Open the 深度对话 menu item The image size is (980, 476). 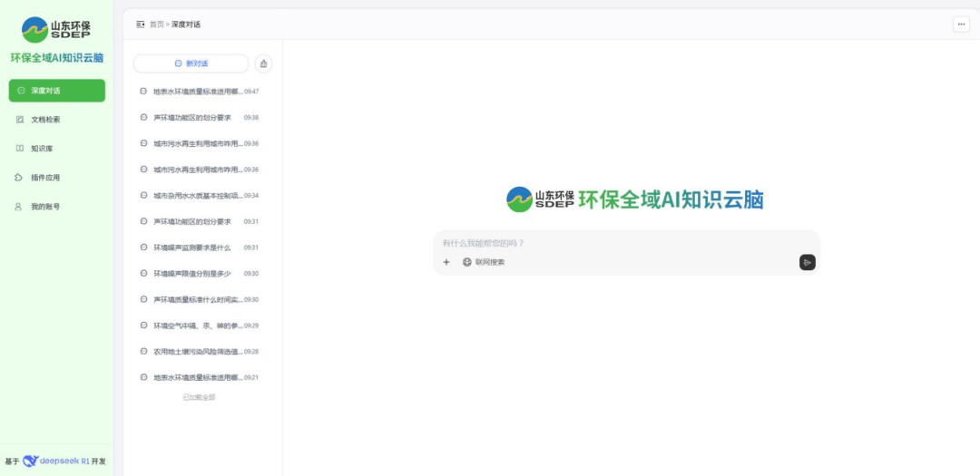(x=57, y=91)
